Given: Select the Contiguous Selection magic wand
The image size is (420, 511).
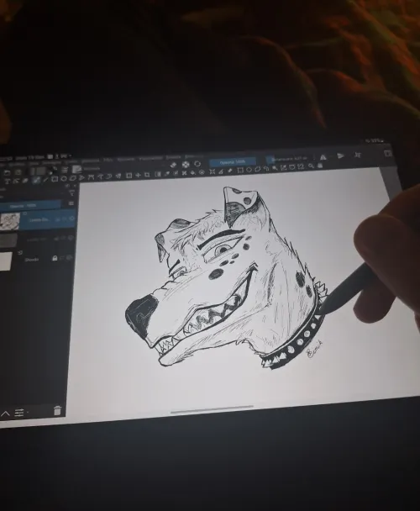Looking at the screenshot, I should click(275, 168).
